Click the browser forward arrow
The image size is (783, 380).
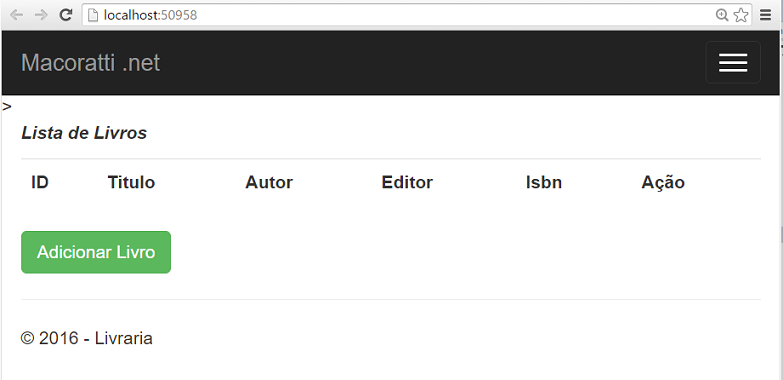[x=41, y=15]
